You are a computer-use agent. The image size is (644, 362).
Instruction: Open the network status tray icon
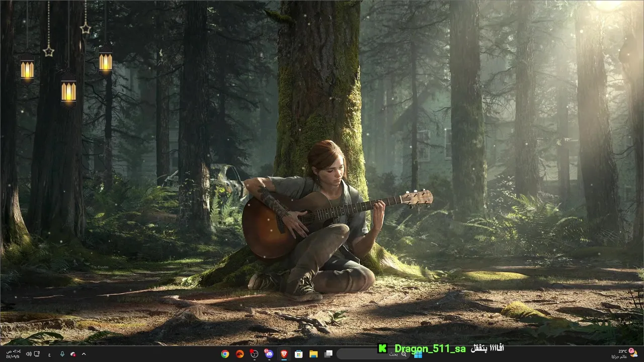[36, 354]
